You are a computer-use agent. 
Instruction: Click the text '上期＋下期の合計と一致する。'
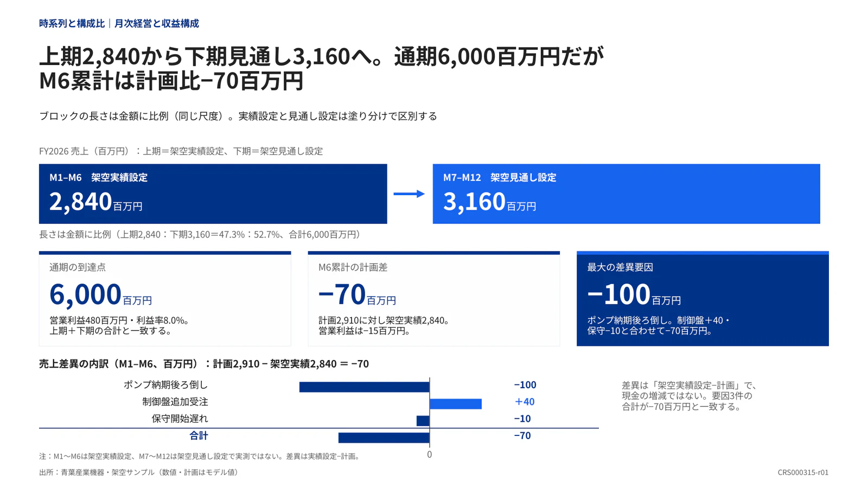pos(111,331)
